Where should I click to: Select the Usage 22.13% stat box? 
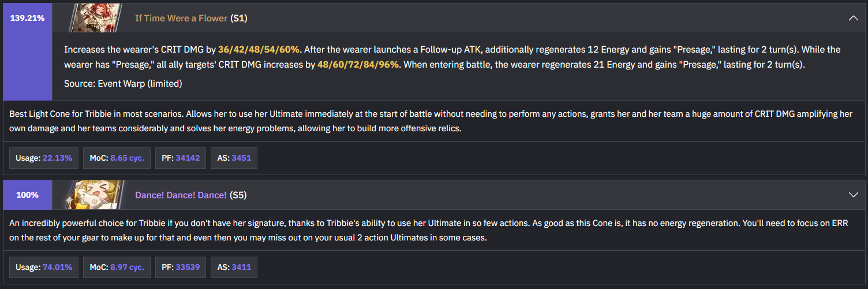[44, 158]
